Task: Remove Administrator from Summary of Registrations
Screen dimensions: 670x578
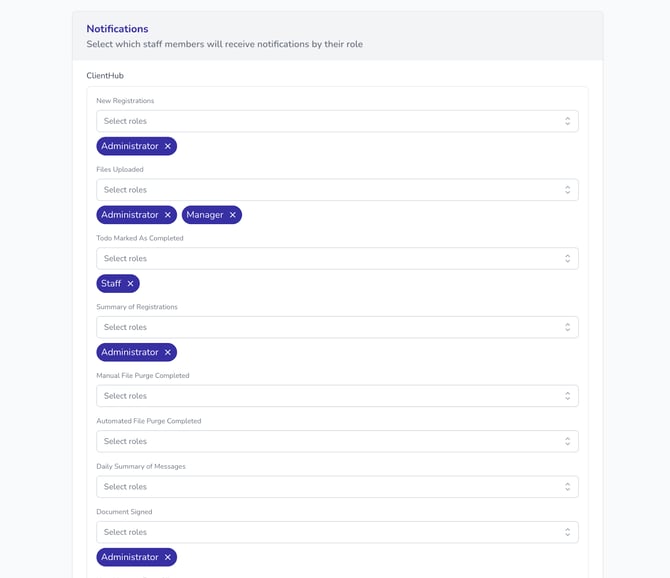Action: click(x=168, y=352)
